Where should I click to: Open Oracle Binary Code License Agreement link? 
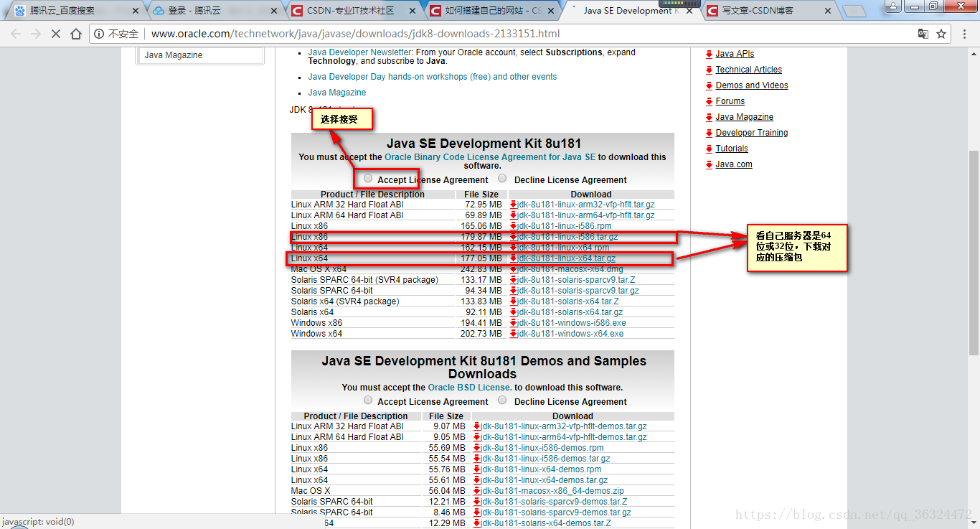[490, 157]
